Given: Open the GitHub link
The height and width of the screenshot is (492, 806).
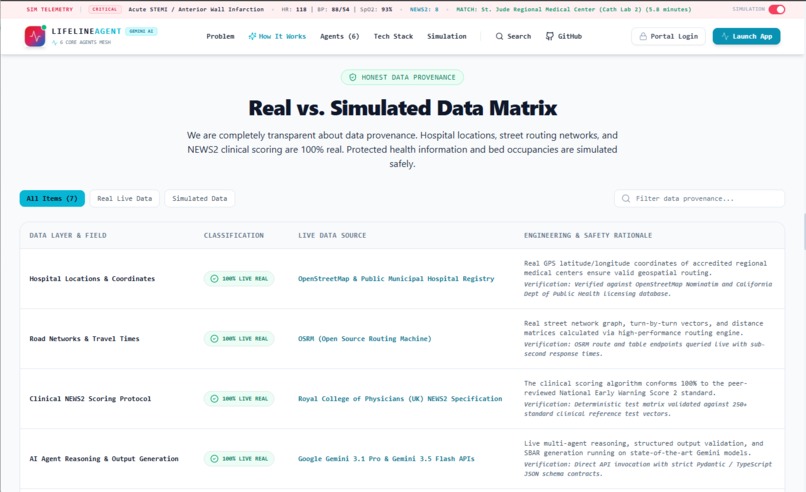Looking at the screenshot, I should (564, 37).
